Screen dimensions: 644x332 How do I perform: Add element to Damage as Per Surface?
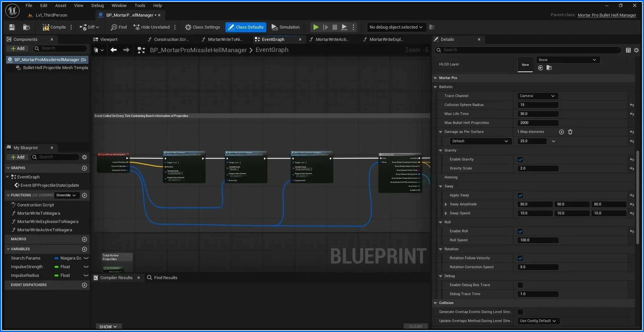click(x=562, y=132)
